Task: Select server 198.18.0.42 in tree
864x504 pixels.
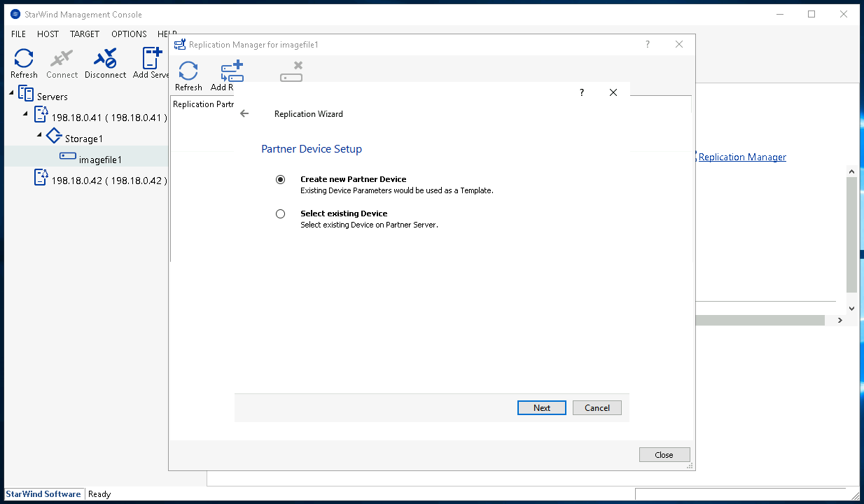Action: point(109,181)
